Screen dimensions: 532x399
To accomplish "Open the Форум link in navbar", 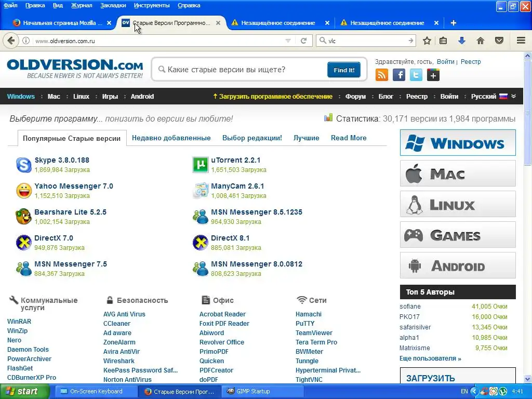I will 355,96.
